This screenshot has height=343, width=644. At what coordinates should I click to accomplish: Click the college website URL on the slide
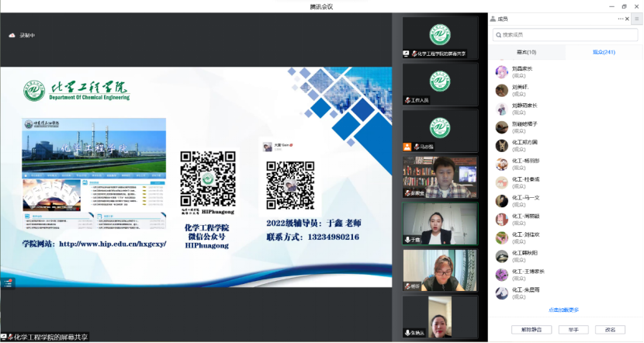coord(113,244)
